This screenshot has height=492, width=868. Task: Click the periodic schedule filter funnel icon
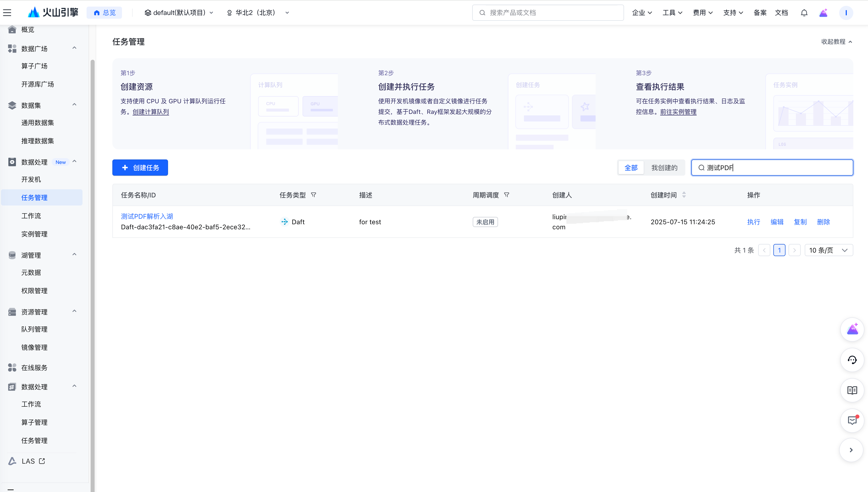point(506,195)
